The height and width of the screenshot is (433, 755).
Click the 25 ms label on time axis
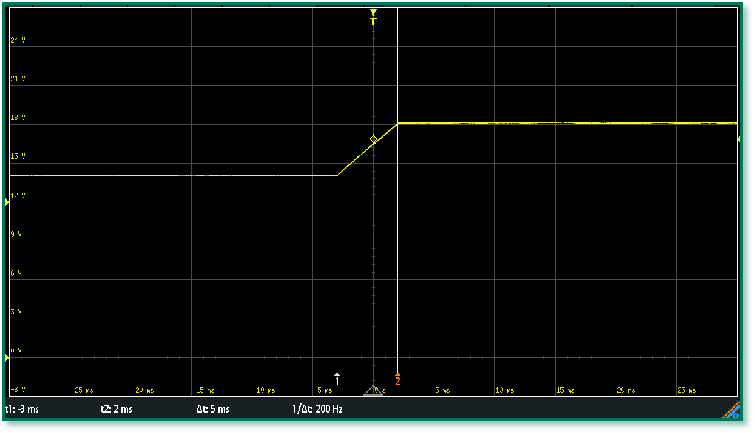pyautogui.click(x=84, y=390)
